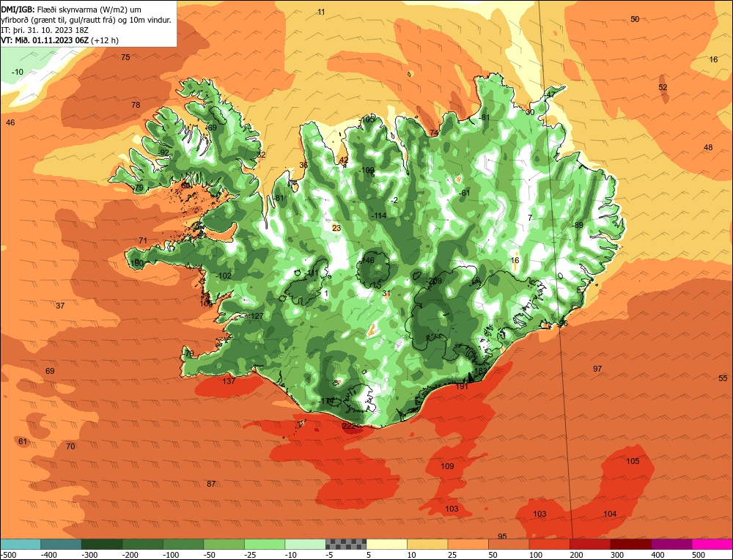
Task: Pick the dark green swatch between -300 and -200
Action: click(101, 544)
